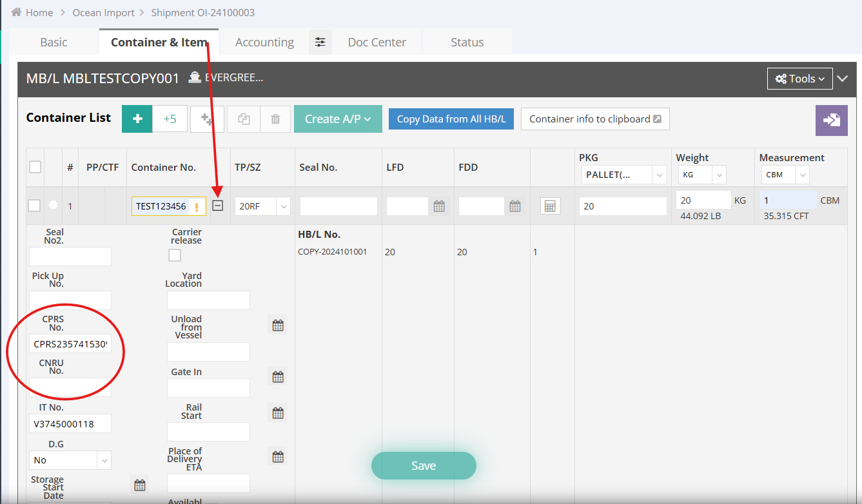Click the purple import arrow icon
862x504 pixels.
[831, 120]
